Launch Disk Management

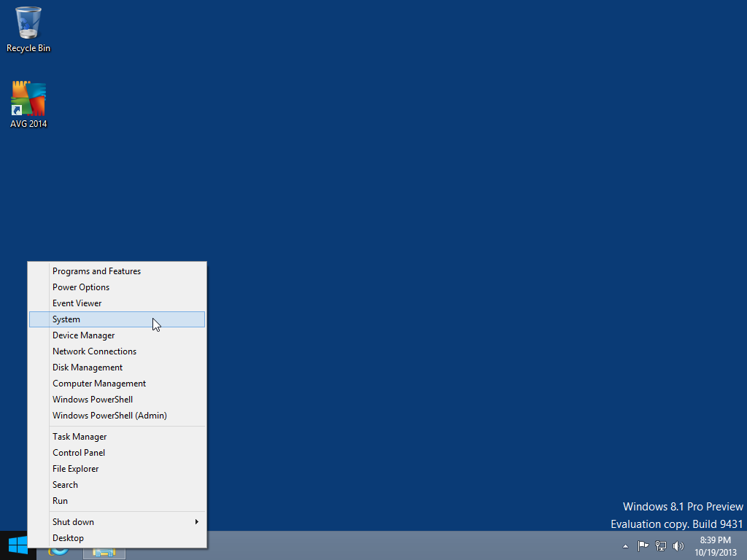117,367
